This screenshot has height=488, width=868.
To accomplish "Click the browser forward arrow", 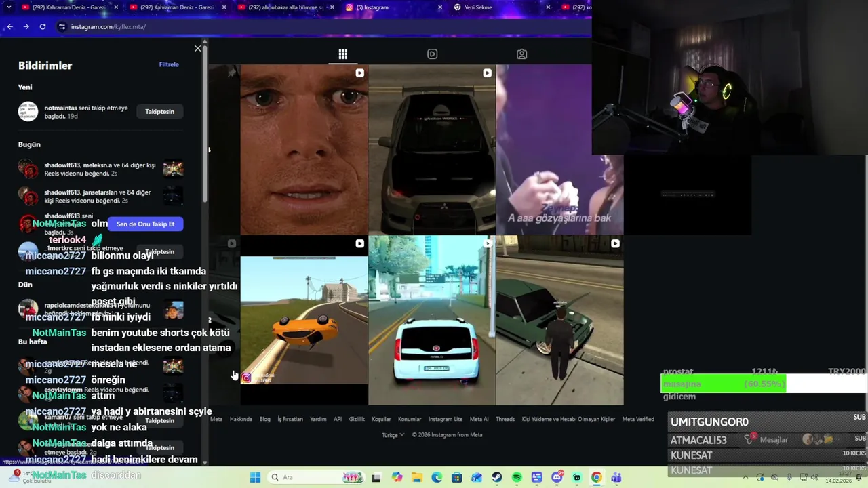I will click(26, 26).
